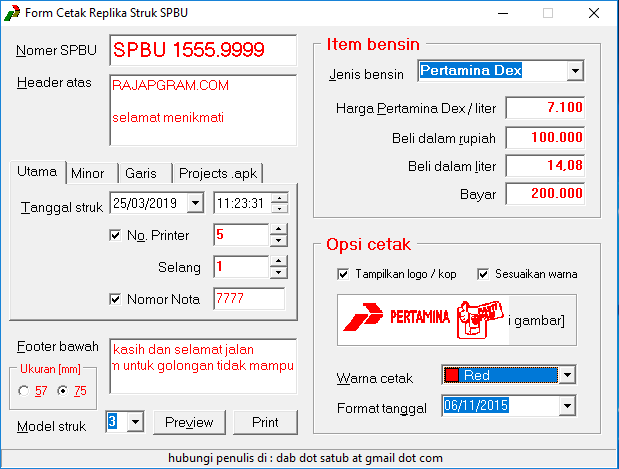Expand the Format tanggal dropdown
619x469 pixels.
point(567,405)
